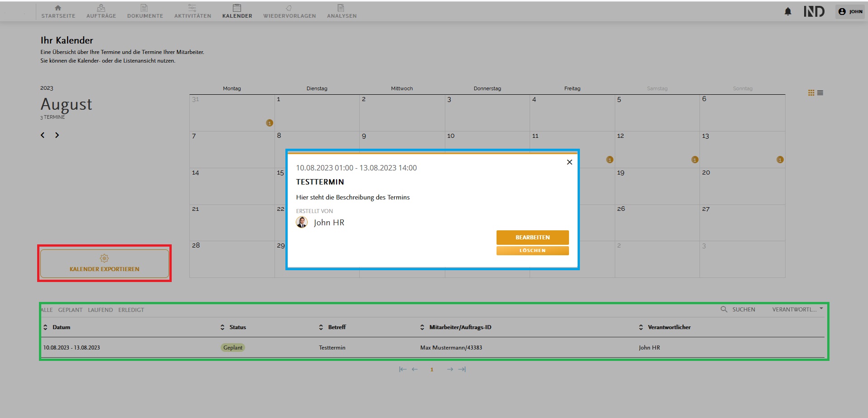
Task: Click the Bearbeiten button in popup
Action: tap(533, 238)
